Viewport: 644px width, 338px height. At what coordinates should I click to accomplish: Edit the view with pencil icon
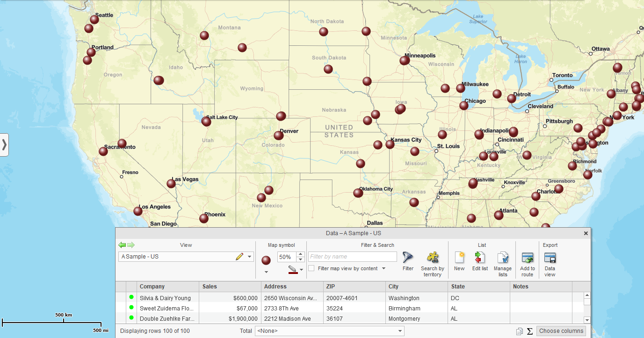(x=239, y=256)
